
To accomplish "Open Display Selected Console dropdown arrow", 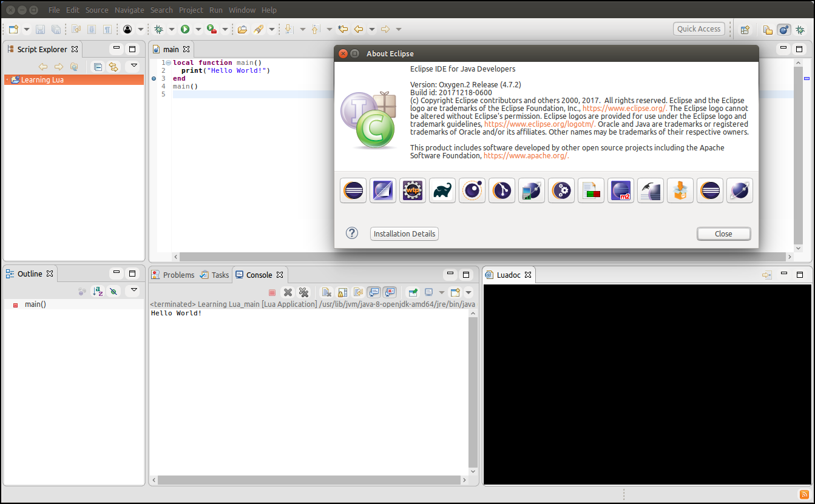I will click(x=442, y=292).
